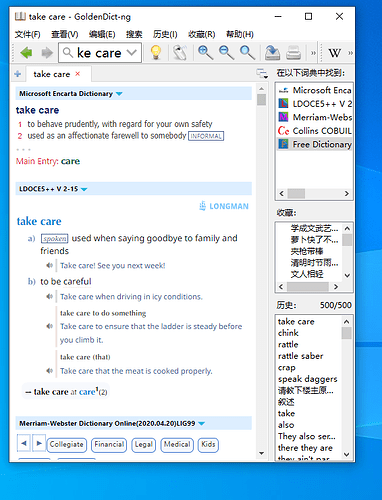Image resolution: width=382 pixels, height=500 pixels.
Task: Click the Medical button
Action: [x=177, y=445]
